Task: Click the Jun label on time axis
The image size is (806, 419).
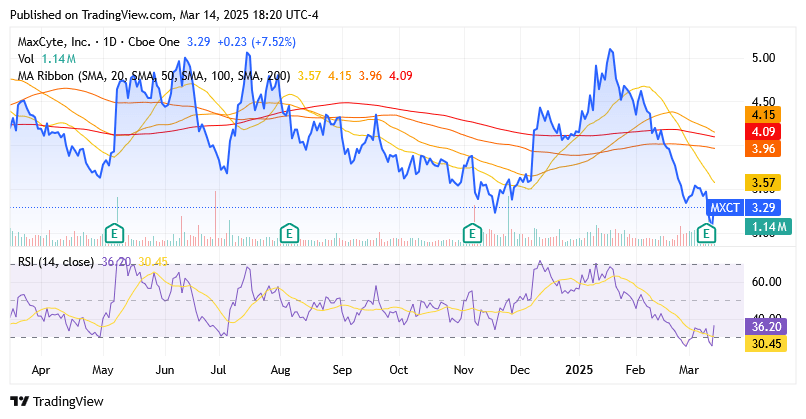Action: pos(165,370)
